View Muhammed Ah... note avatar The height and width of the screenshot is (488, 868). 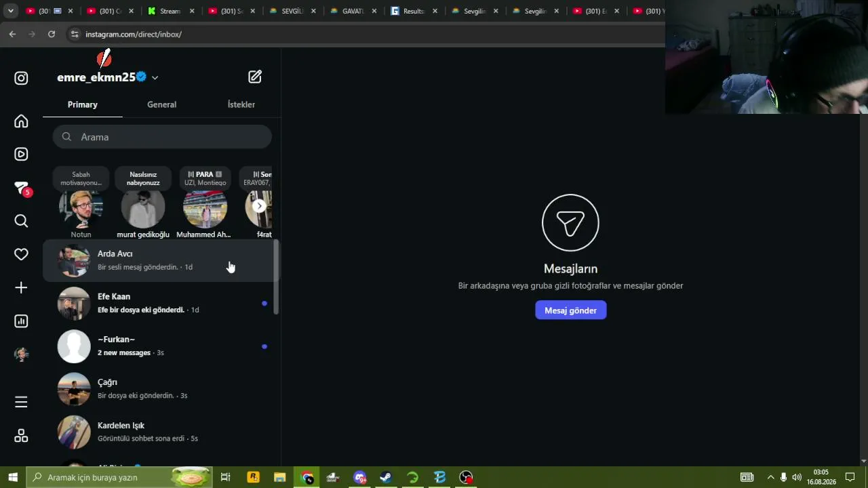point(205,209)
